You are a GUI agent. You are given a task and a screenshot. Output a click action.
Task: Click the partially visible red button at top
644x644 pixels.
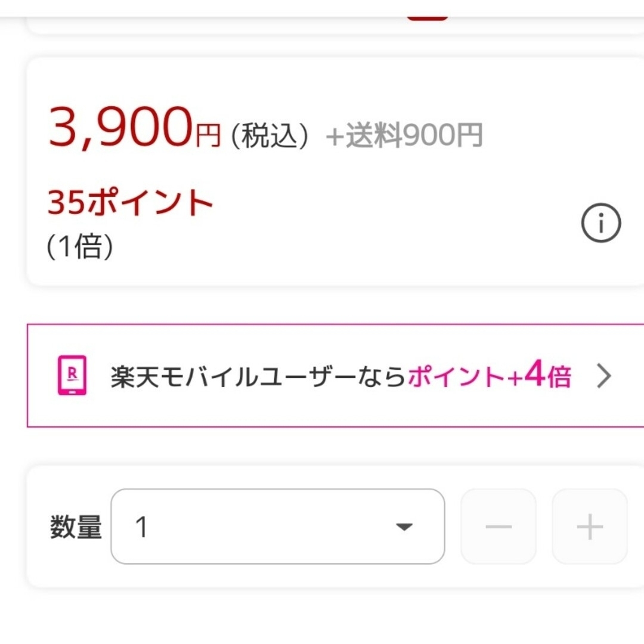(x=427, y=18)
